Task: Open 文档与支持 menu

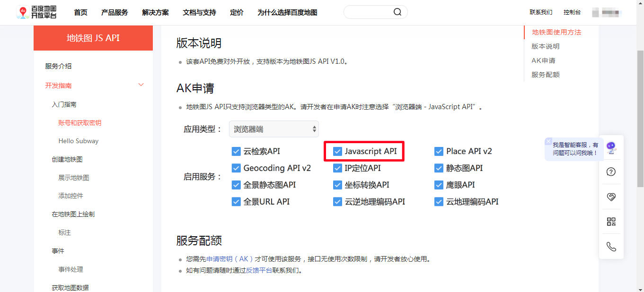Action: [199, 12]
